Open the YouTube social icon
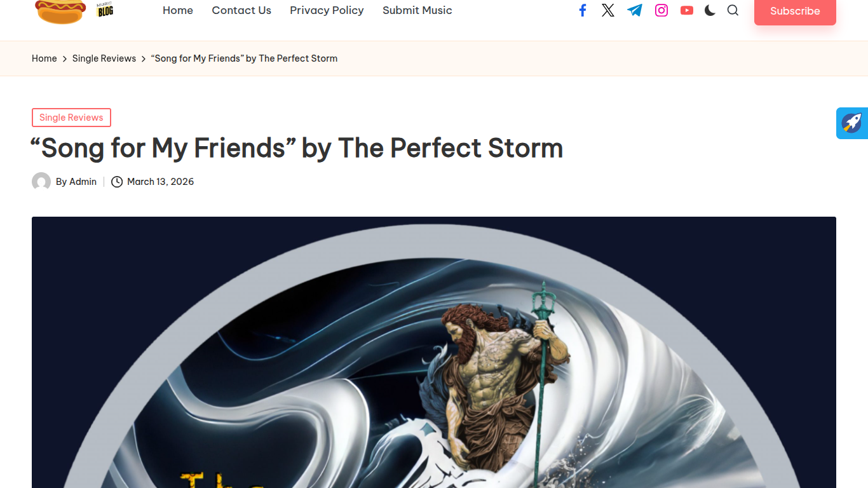 pyautogui.click(x=687, y=10)
